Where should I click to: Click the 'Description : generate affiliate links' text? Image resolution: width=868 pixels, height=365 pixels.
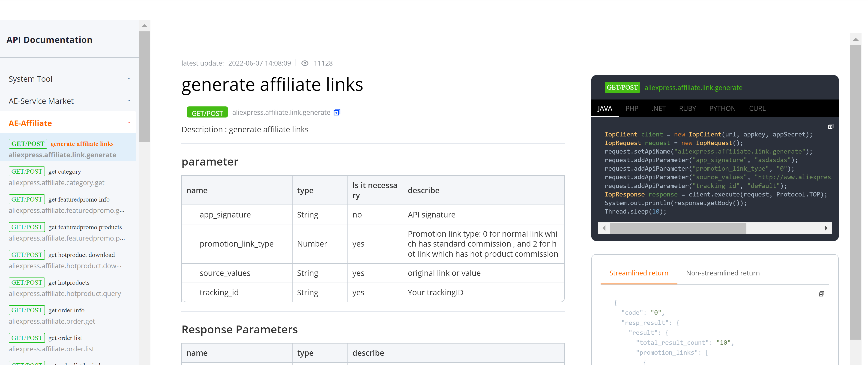[245, 130]
